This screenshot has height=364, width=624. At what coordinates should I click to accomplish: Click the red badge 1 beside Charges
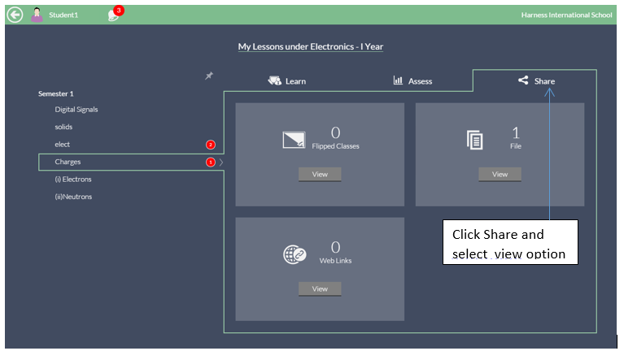coord(211,162)
